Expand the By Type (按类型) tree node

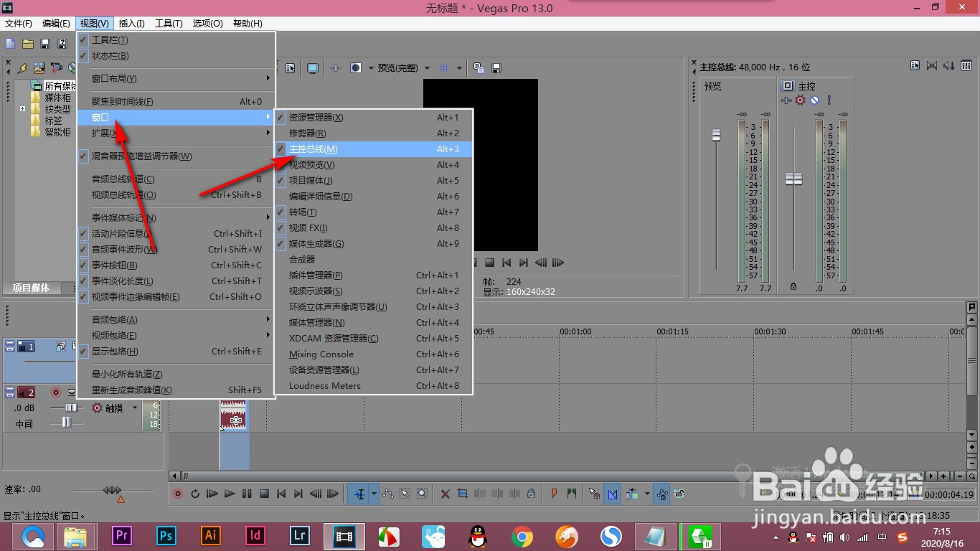point(23,110)
